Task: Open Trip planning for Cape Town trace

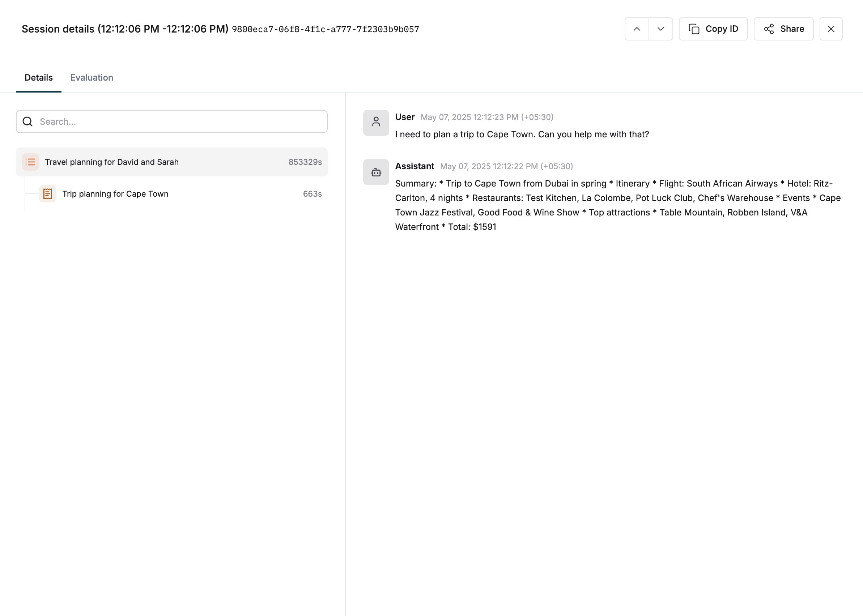Action: 115,194
